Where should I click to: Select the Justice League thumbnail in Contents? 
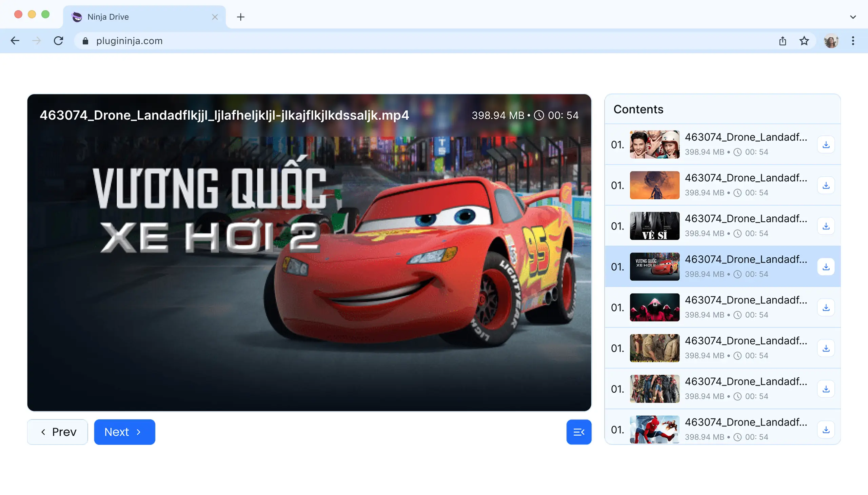click(x=654, y=389)
